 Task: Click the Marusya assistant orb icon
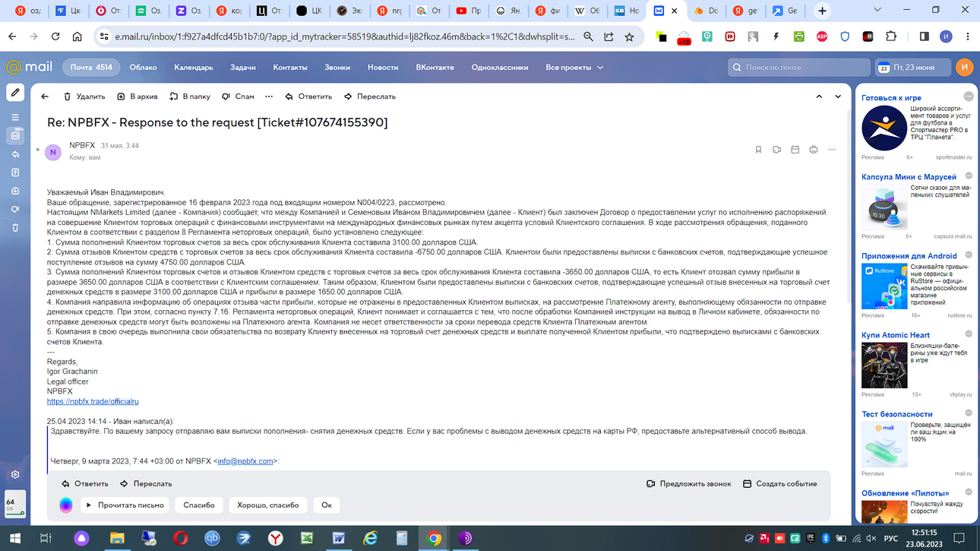66,505
